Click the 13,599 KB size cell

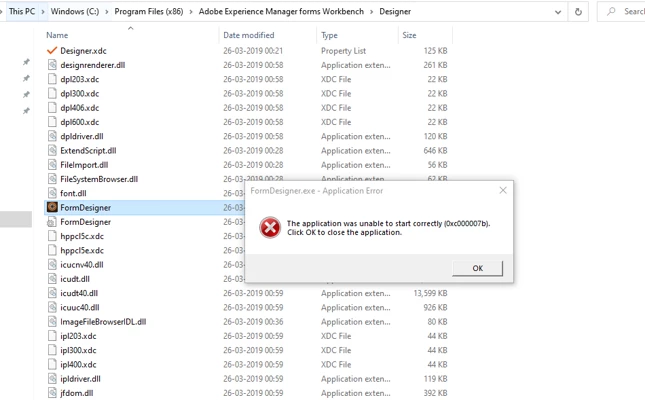tap(430, 293)
